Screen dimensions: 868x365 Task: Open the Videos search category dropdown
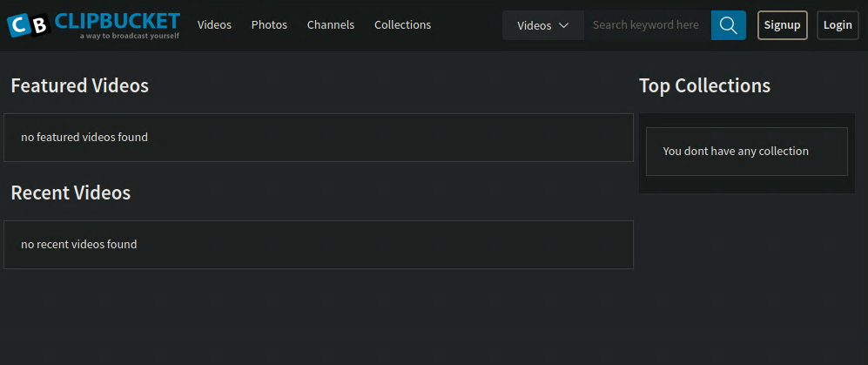542,26
